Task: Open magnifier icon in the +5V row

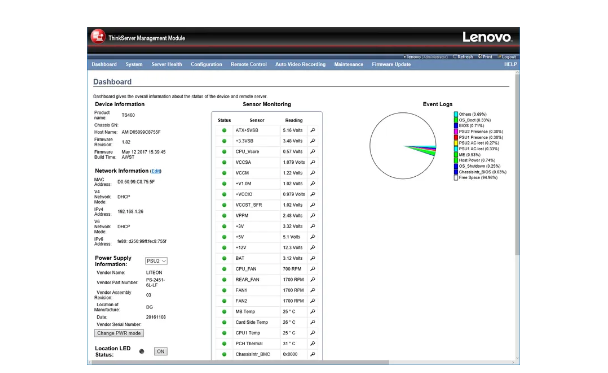Action: [313, 237]
